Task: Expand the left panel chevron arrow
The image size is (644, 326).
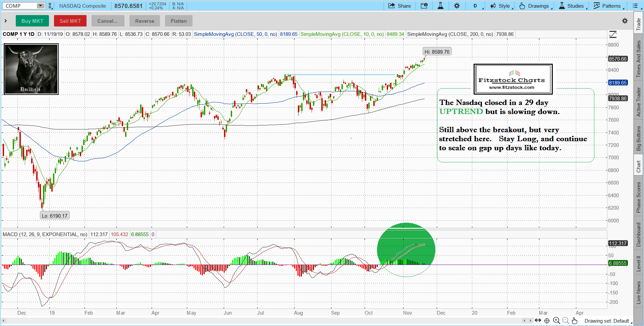Action: tap(6, 21)
